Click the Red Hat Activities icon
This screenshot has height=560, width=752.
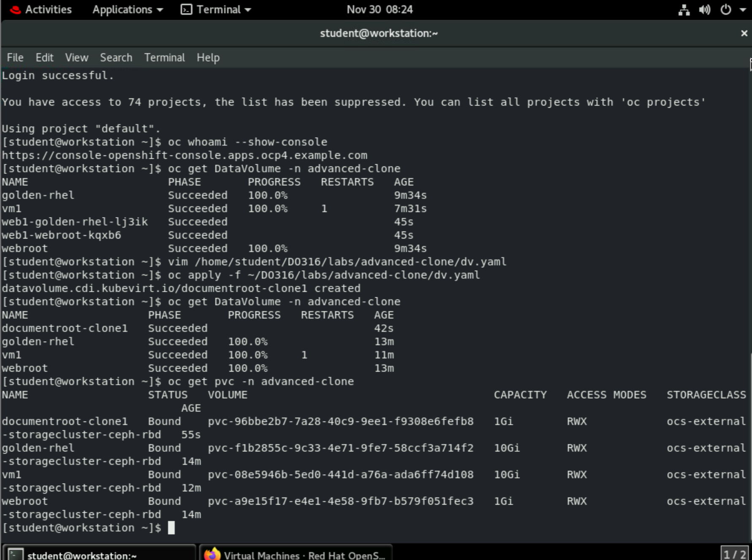(15, 9)
